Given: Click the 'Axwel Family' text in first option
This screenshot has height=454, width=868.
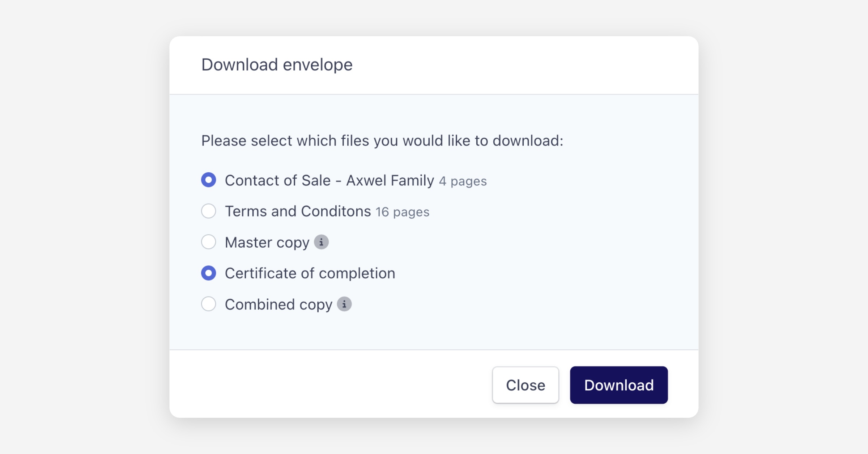Looking at the screenshot, I should [x=390, y=180].
